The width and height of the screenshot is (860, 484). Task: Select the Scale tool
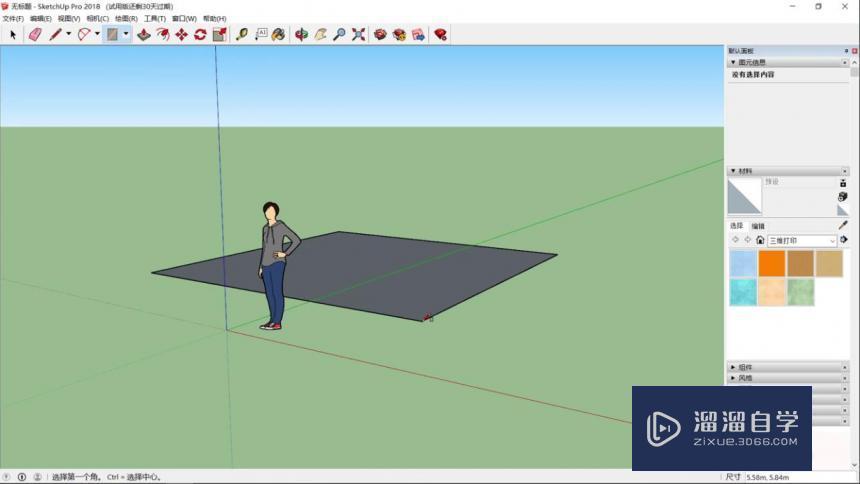219,35
